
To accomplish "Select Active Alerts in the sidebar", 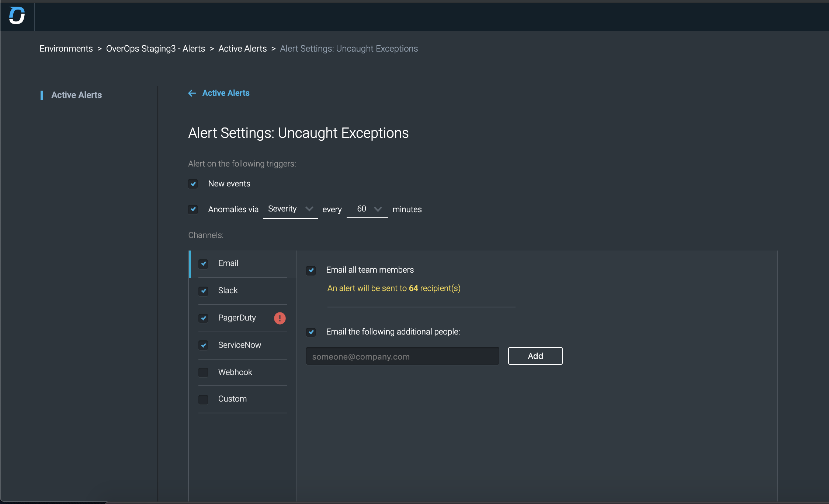I will 76,95.
